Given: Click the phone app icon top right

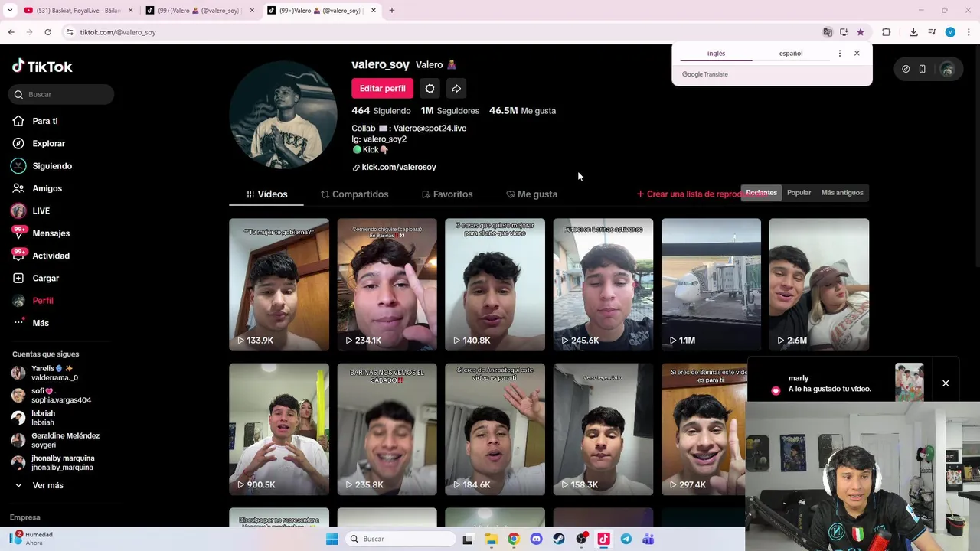Looking at the screenshot, I should [x=922, y=69].
